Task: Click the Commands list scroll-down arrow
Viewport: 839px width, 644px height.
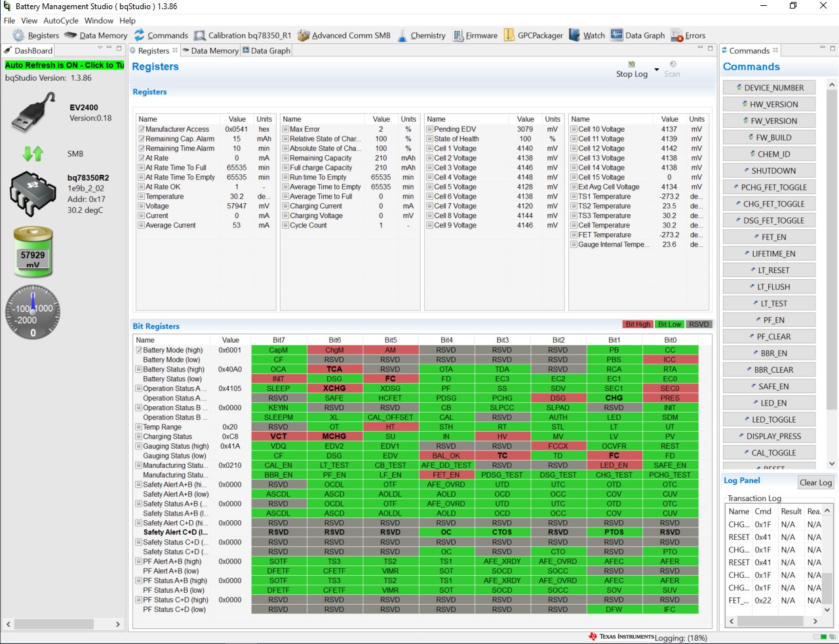Action: (x=832, y=464)
